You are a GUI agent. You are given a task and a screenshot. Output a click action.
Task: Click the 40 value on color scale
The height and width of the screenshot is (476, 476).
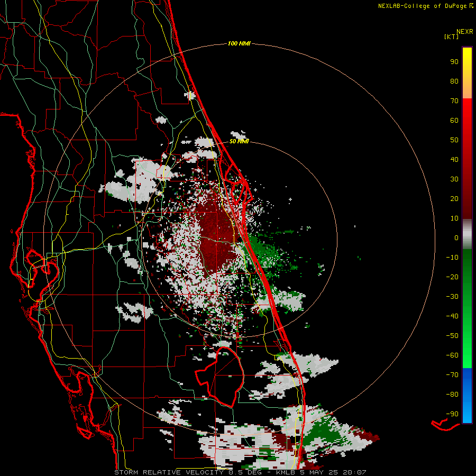(454, 159)
